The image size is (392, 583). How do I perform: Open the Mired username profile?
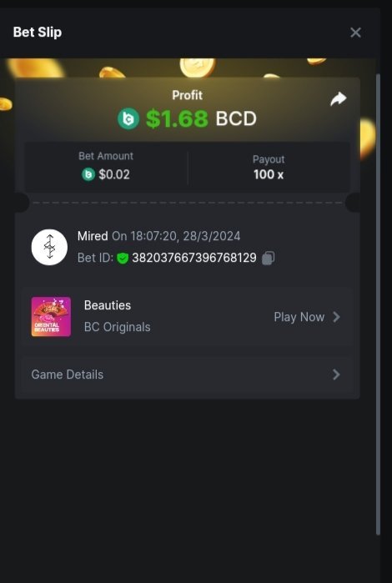93,236
